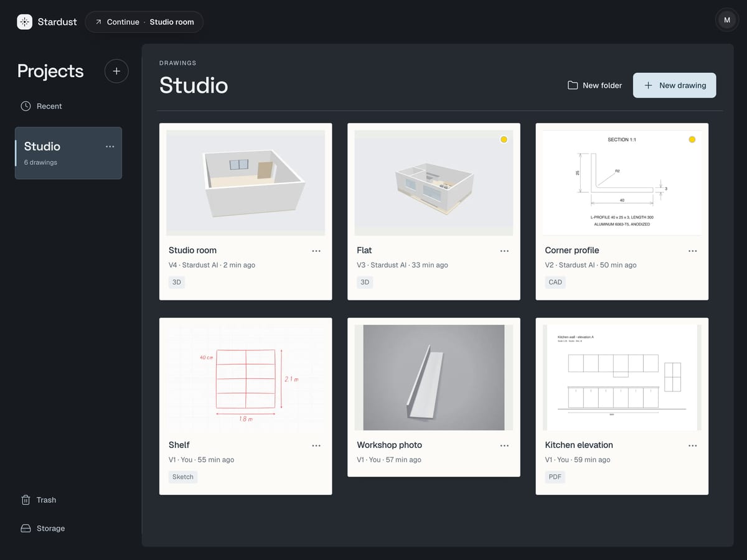Create a New folder
747x560 pixels.
(594, 85)
